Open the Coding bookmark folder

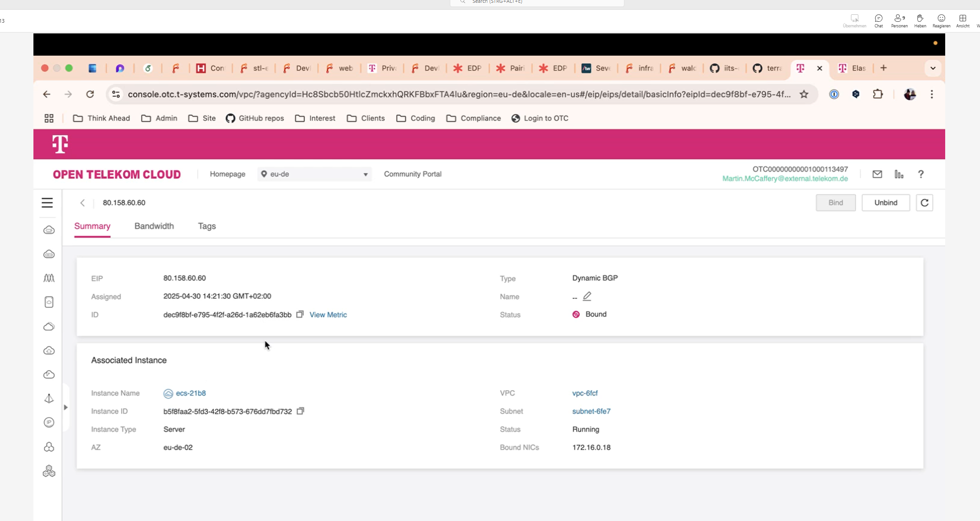pyautogui.click(x=415, y=118)
